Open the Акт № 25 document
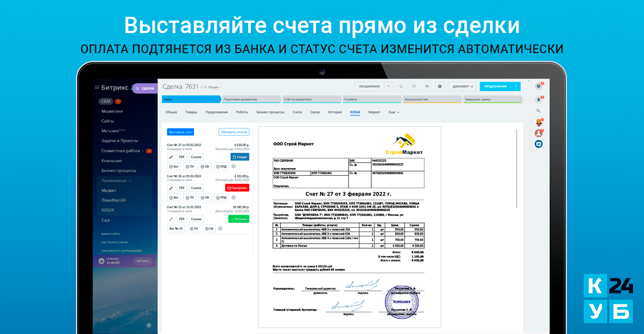Image resolution: width=644 pixels, height=334 pixels. pos(176,228)
